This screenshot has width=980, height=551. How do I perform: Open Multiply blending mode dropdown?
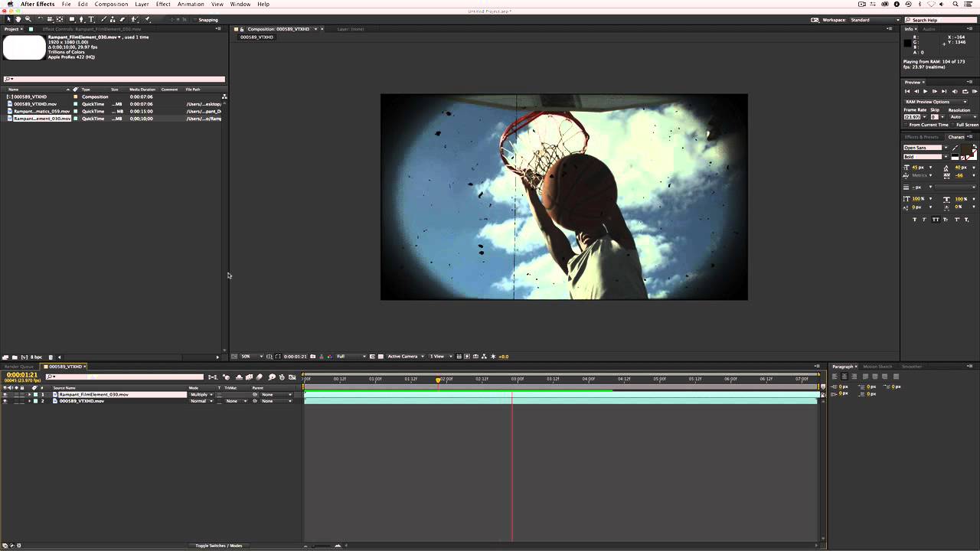click(201, 395)
